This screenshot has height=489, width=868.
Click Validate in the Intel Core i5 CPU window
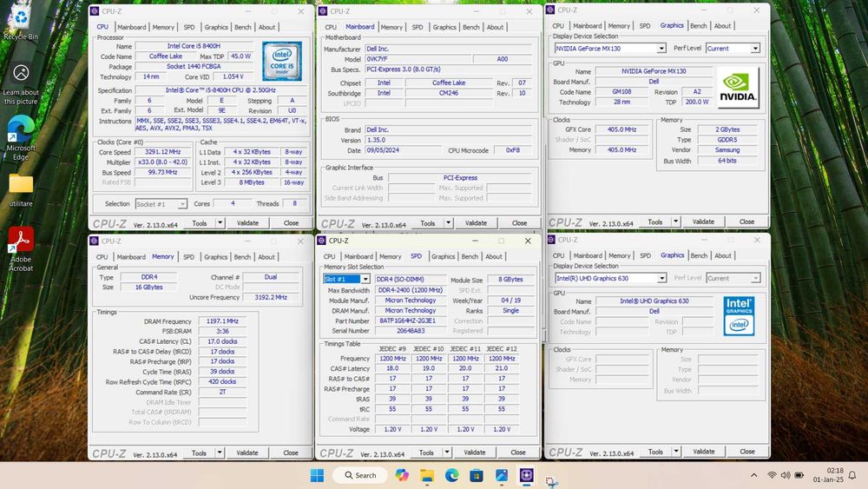[x=247, y=223]
